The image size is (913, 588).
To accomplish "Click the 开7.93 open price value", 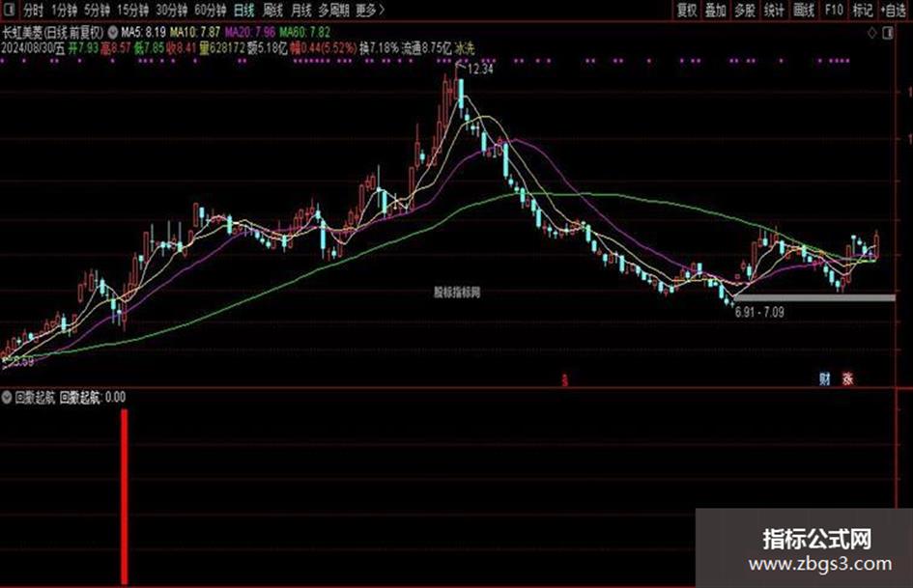I will pyautogui.click(x=83, y=48).
